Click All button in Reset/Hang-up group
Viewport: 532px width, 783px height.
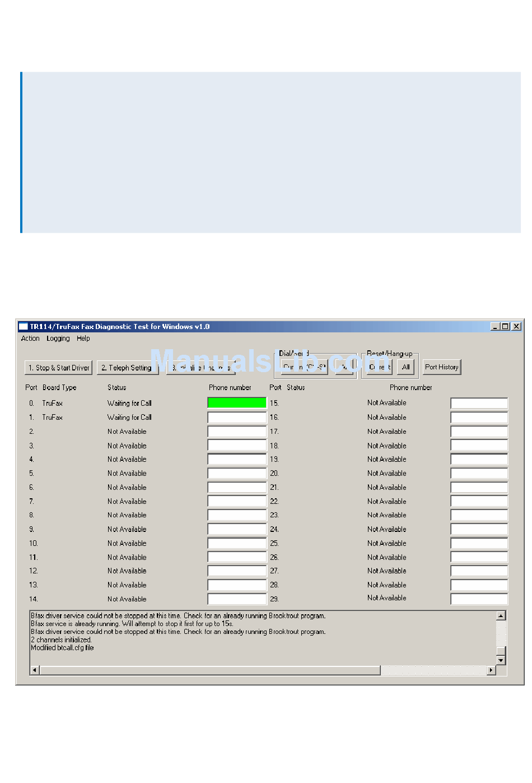pos(406,367)
